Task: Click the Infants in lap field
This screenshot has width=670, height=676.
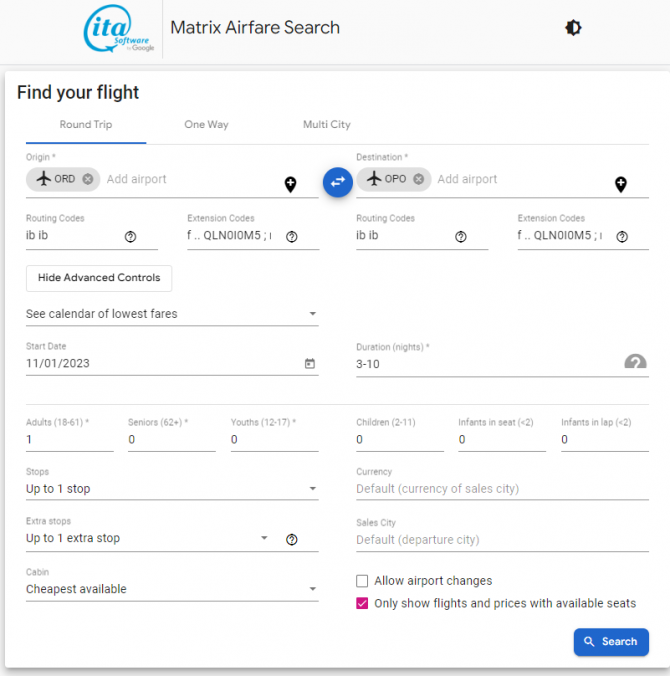Action: [605, 440]
